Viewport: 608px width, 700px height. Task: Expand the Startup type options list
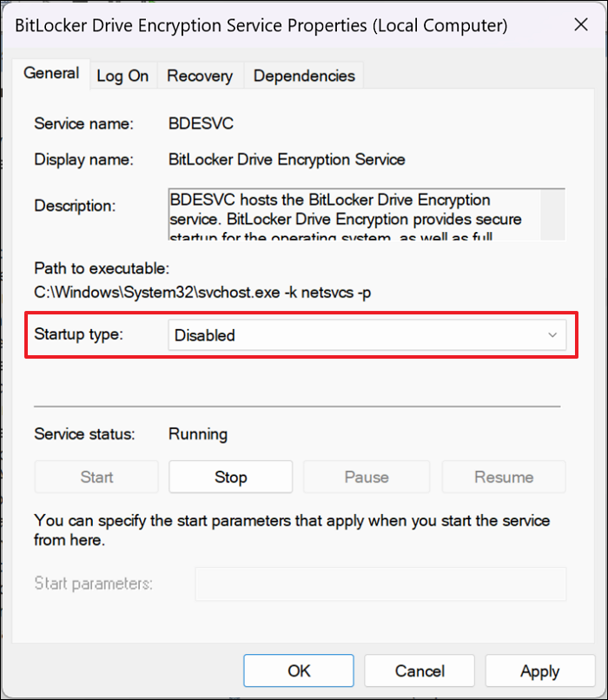552,334
